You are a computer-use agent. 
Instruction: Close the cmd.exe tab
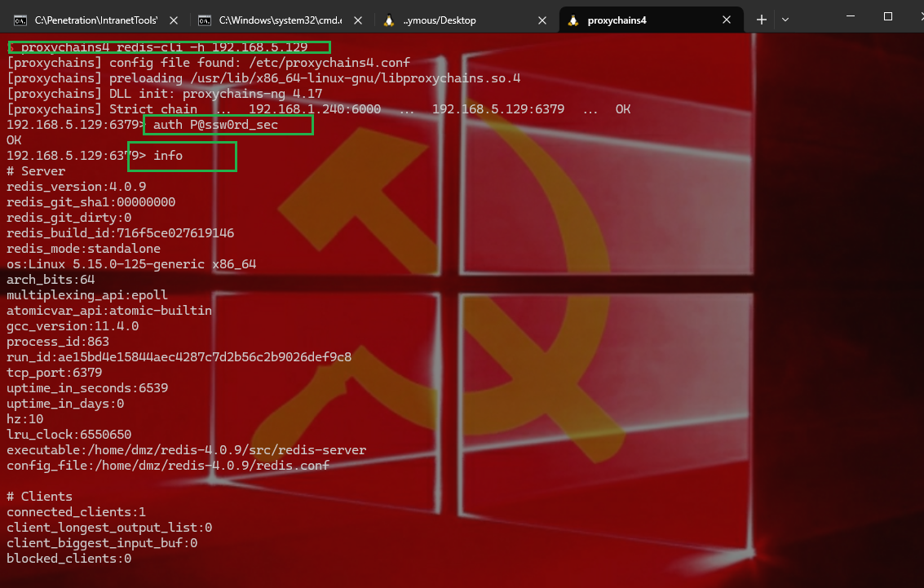coord(358,20)
